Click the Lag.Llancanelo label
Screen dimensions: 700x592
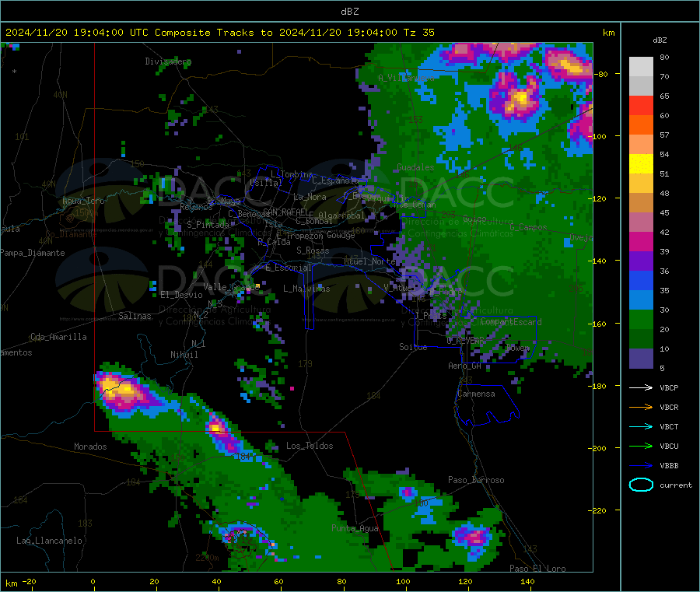point(49,541)
